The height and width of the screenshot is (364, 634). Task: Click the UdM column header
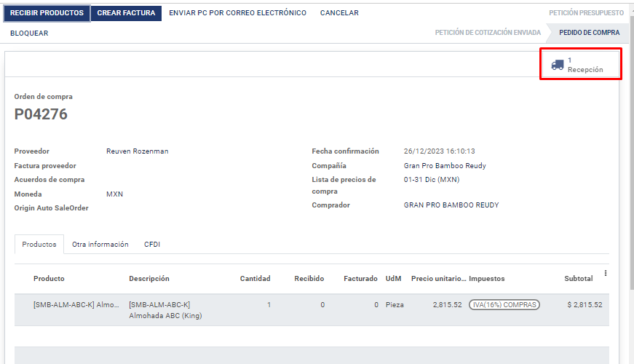click(393, 279)
